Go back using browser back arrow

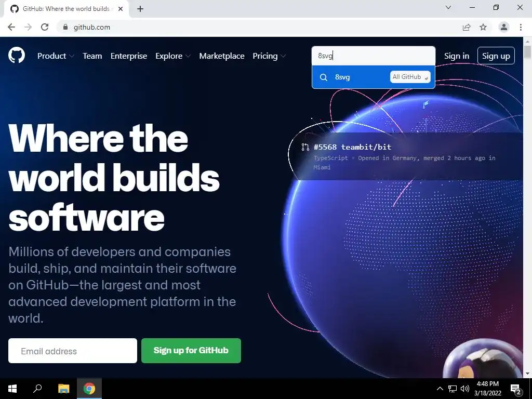pos(11,27)
